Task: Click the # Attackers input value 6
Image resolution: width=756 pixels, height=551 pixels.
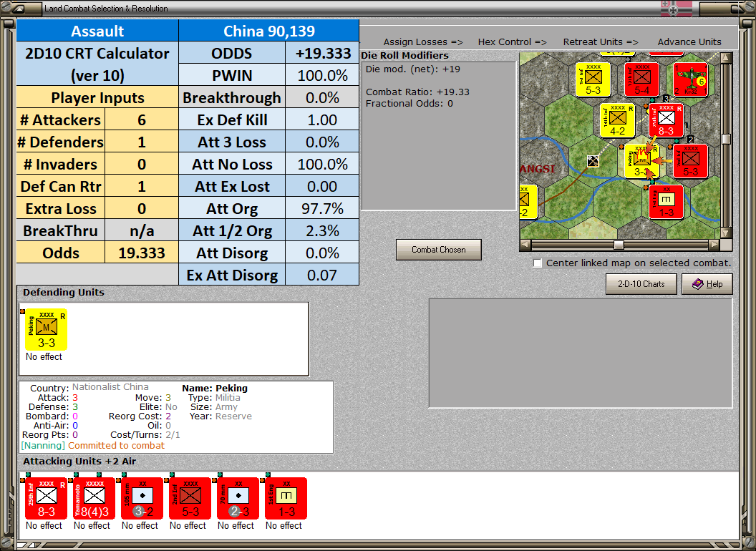Action: 142,120
